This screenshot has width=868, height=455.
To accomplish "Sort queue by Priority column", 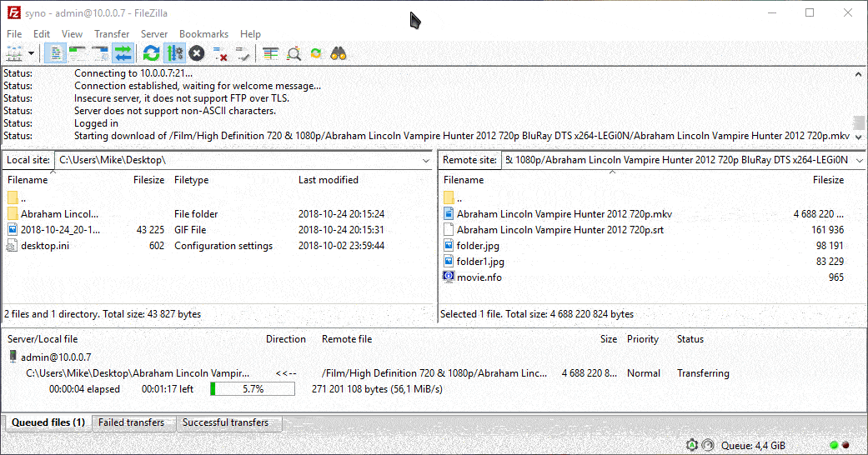I will (x=643, y=339).
